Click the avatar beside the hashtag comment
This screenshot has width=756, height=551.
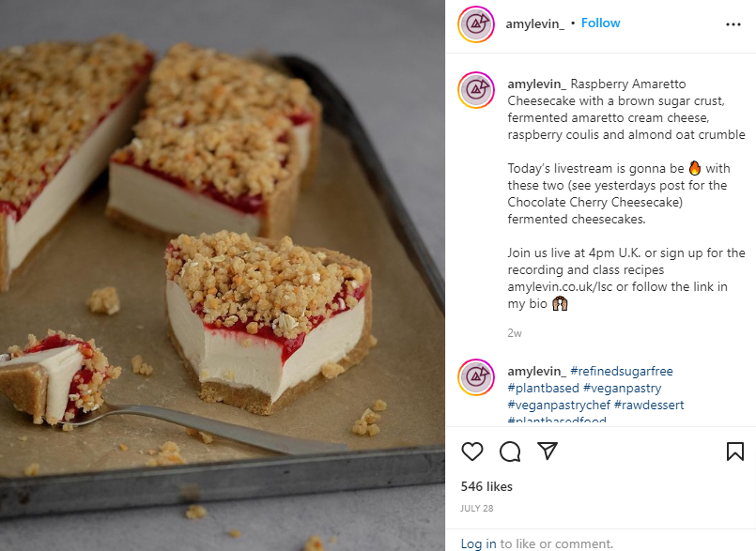click(x=476, y=377)
